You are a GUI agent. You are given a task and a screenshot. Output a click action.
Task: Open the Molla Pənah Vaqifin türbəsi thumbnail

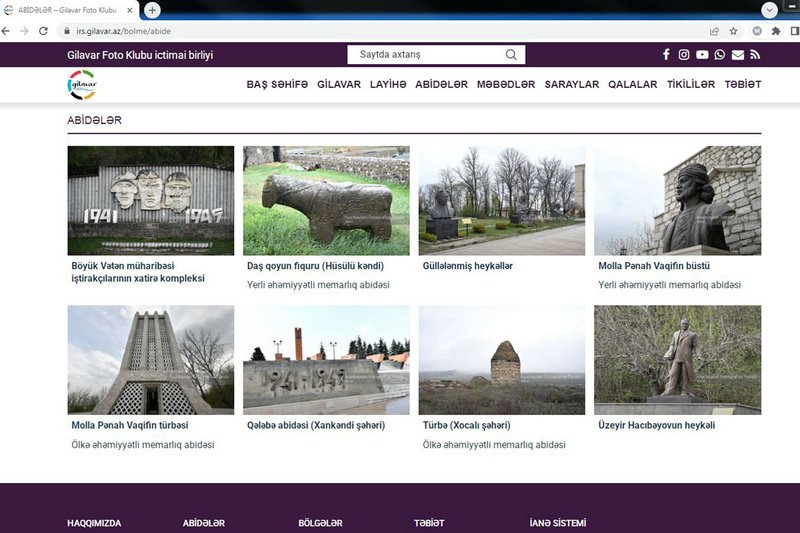[x=150, y=360]
